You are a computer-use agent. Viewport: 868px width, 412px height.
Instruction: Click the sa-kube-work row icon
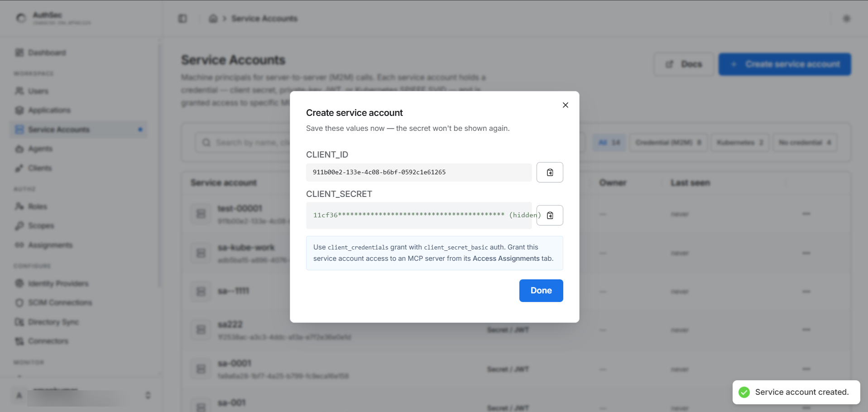[201, 253]
